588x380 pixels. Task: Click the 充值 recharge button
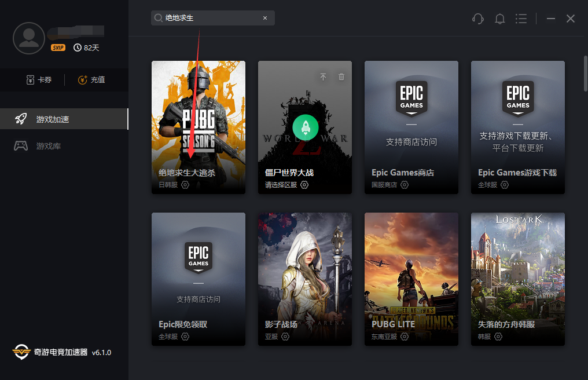pyautogui.click(x=91, y=80)
